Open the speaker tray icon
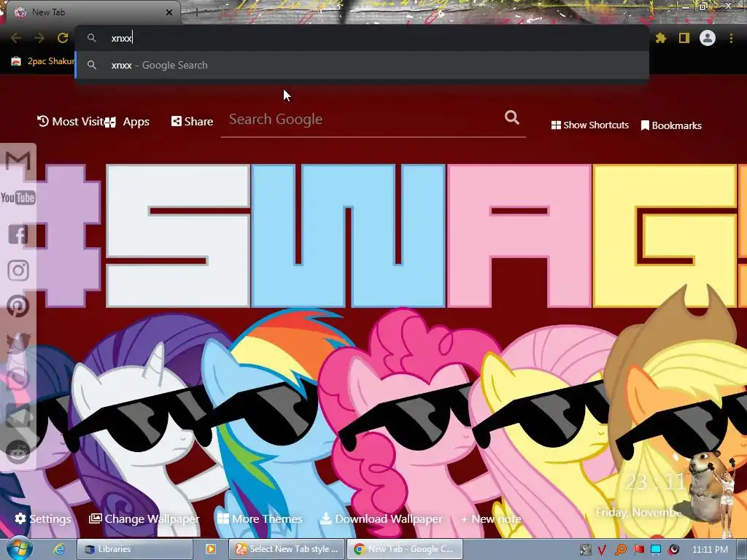The image size is (747, 560). click(x=673, y=550)
